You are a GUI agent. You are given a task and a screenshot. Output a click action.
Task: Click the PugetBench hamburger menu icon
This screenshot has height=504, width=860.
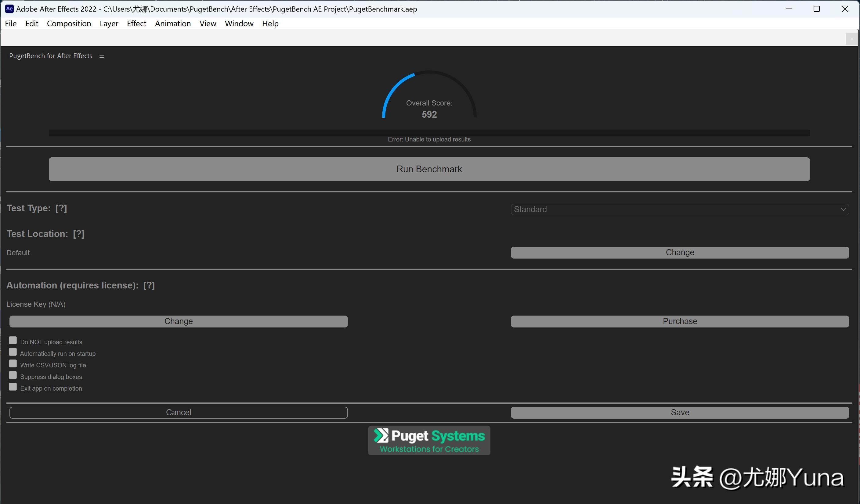102,56
